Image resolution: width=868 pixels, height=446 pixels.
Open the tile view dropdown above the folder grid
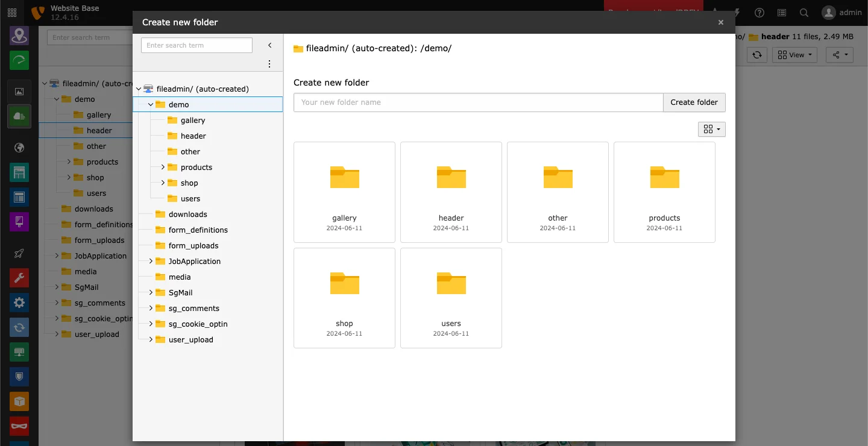711,129
